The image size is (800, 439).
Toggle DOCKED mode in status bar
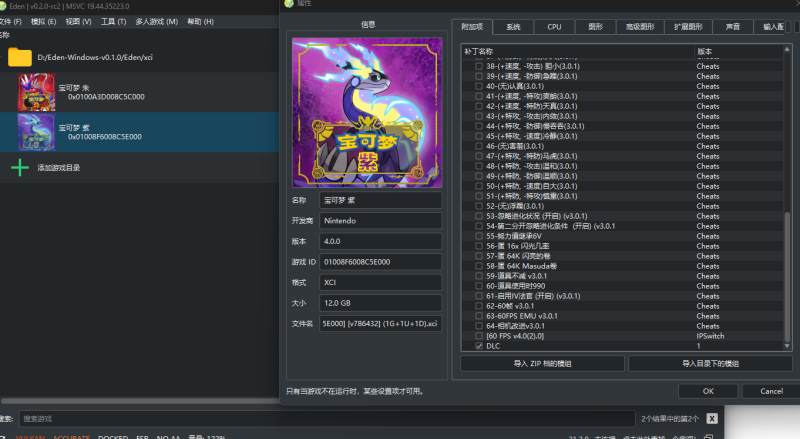click(x=113, y=437)
